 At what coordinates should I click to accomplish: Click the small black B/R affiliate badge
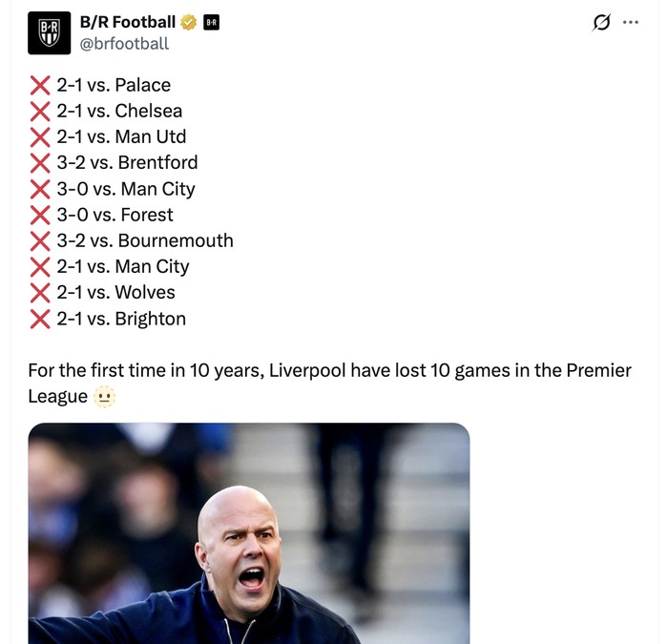[211, 22]
